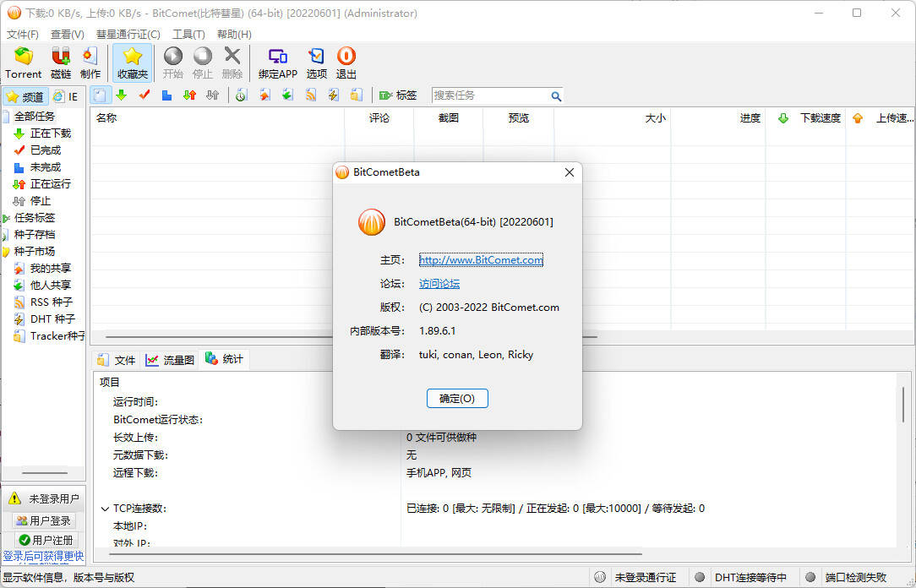916x588 pixels.
Task: Click the 磁链 magnet link icon
Action: pyautogui.click(x=61, y=63)
